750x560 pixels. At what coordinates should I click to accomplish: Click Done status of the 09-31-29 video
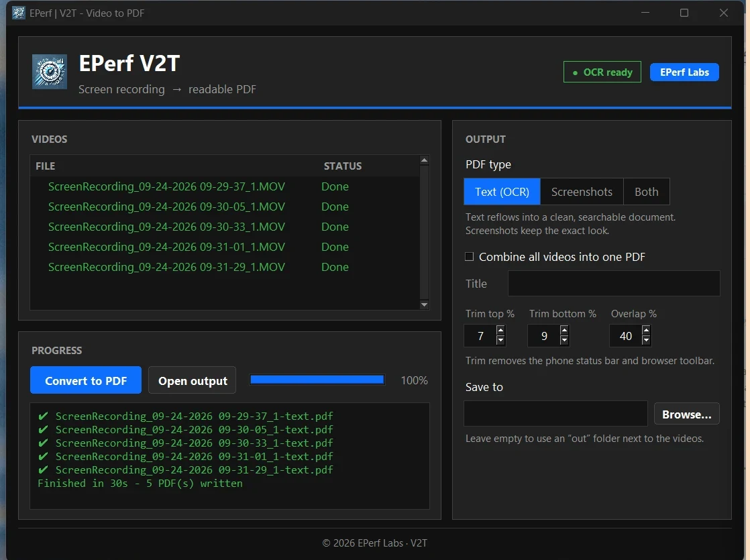coord(335,267)
